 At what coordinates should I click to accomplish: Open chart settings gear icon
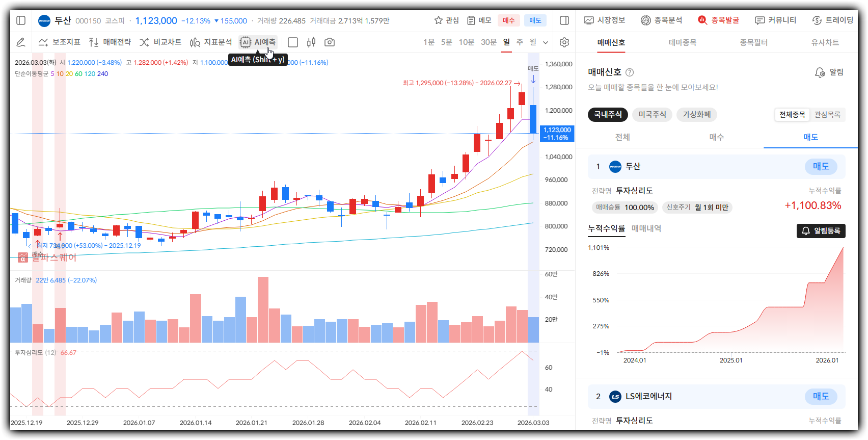[564, 42]
